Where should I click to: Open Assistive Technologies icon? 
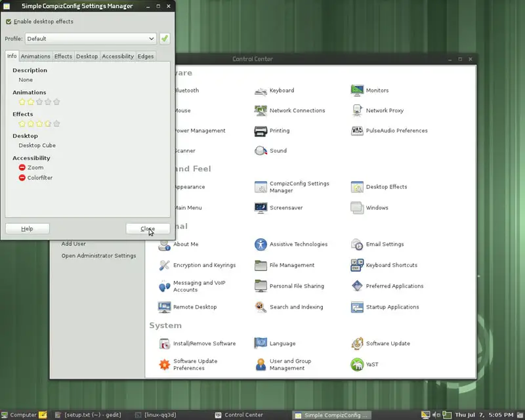261,245
